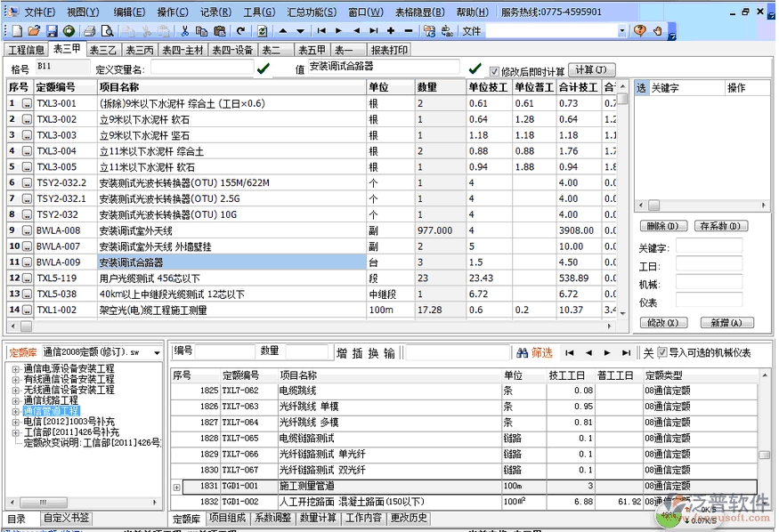Click binoculars search icon beside 筛选
The width and height of the screenshot is (779, 532).
pos(522,353)
